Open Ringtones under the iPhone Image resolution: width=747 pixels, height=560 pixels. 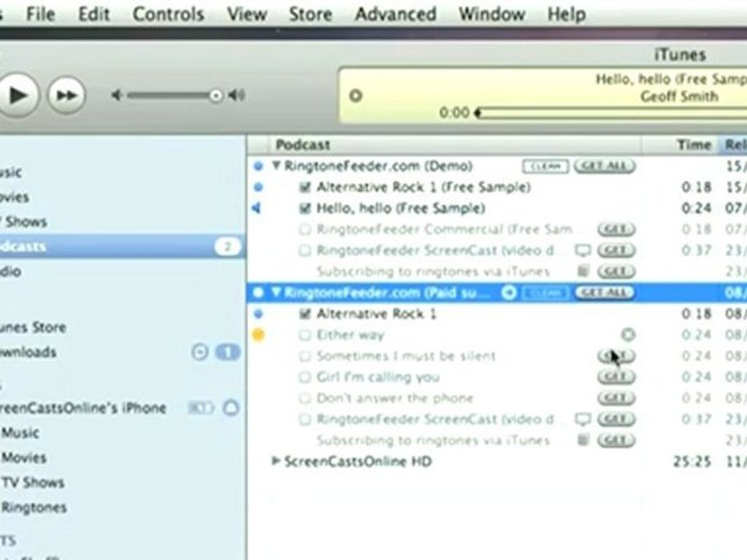[x=33, y=507]
